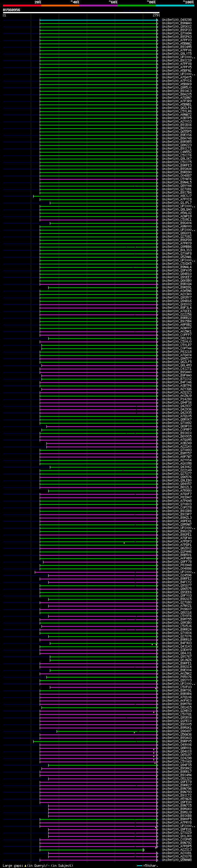Choose the UniRef100_A2XU81 hit name
Screen dimensions: 197x868
(x=176, y=853)
